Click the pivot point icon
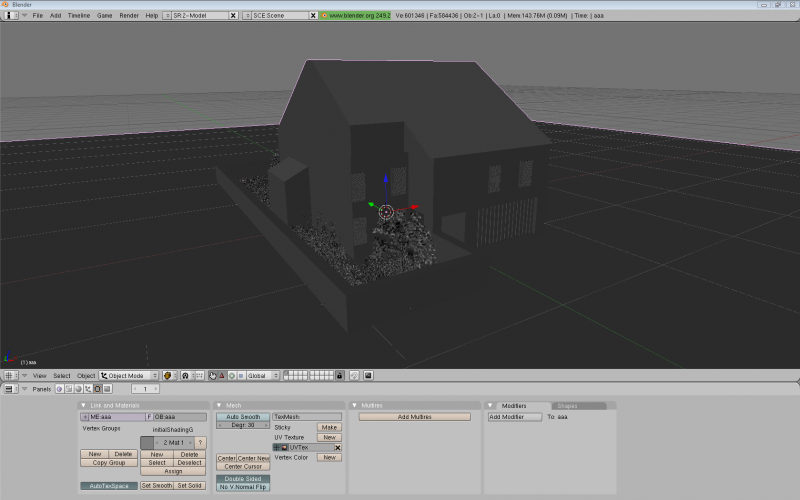 coord(185,375)
